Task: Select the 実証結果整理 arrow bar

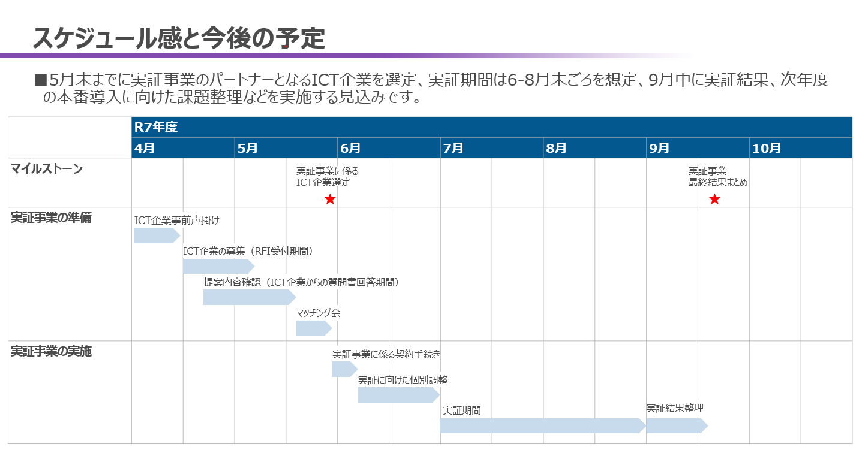Action: pyautogui.click(x=675, y=425)
